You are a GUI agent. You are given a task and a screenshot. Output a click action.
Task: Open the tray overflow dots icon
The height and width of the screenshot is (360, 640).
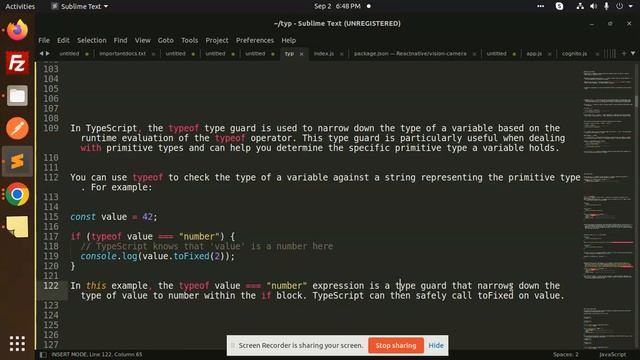pos(540,6)
